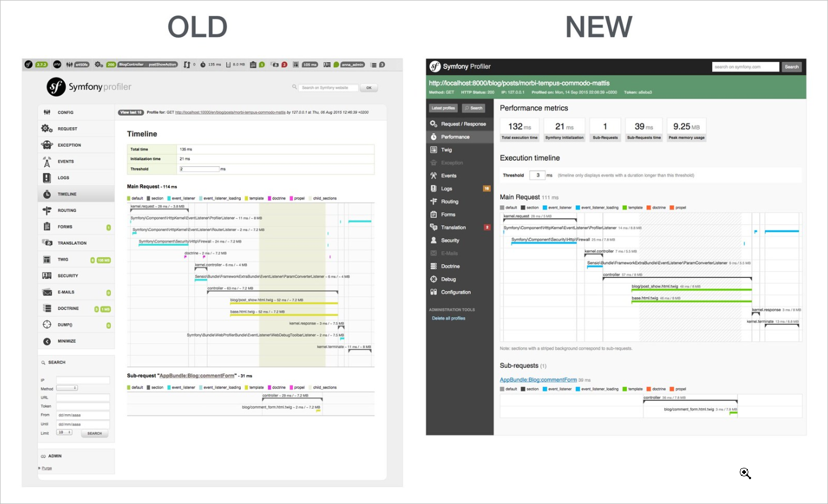The width and height of the screenshot is (828, 504).
Task: Click 8.0 MB memory indicator in OLD toolbar
Action: (236, 64)
